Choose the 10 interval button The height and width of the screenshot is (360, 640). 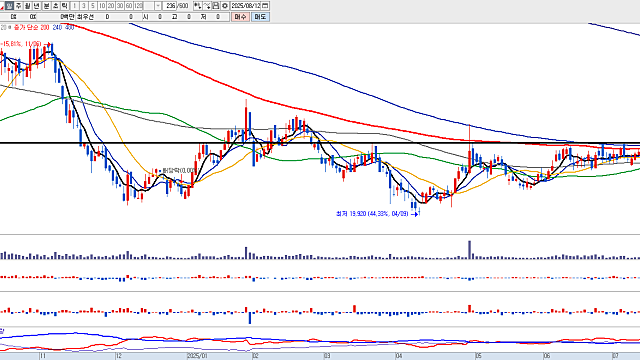click(x=102, y=6)
